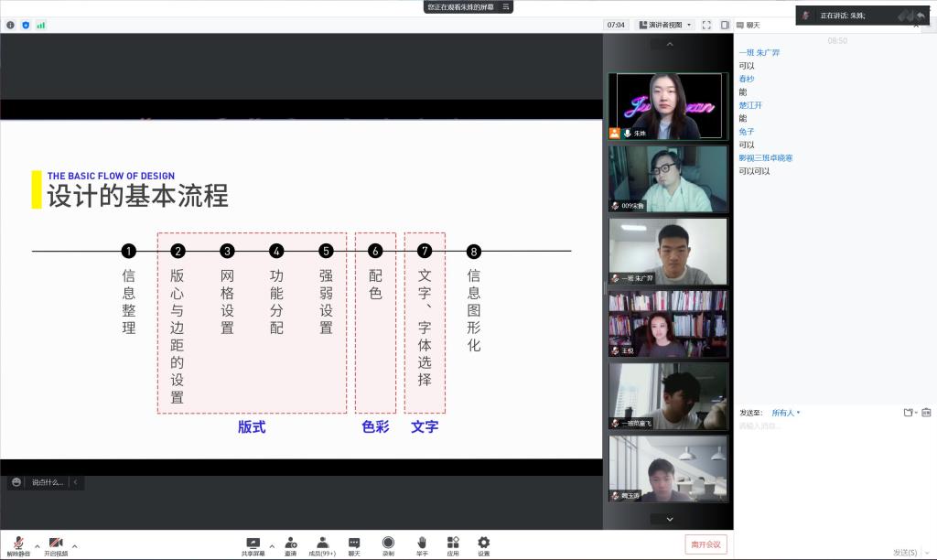The width and height of the screenshot is (937, 560).
Task: Open 设置 settings gear
Action: [x=484, y=545]
